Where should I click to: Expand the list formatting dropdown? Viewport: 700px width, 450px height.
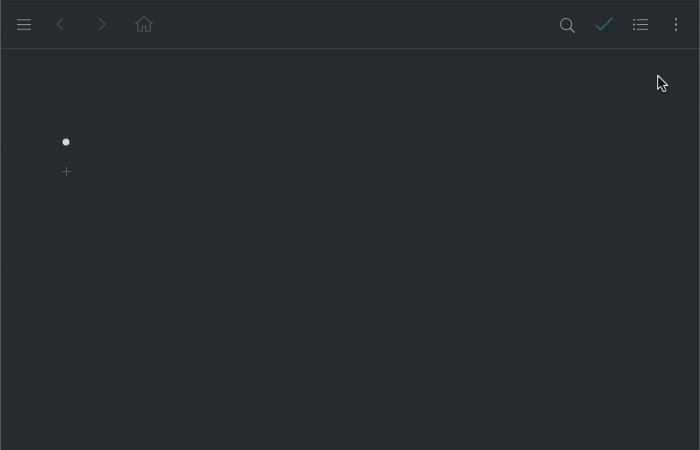tap(641, 25)
